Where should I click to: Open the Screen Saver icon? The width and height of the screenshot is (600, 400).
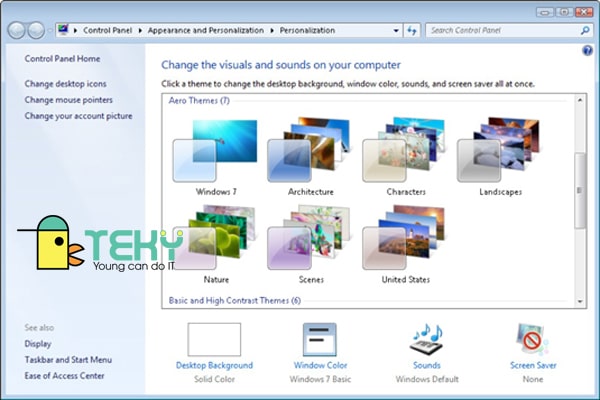coord(532,339)
